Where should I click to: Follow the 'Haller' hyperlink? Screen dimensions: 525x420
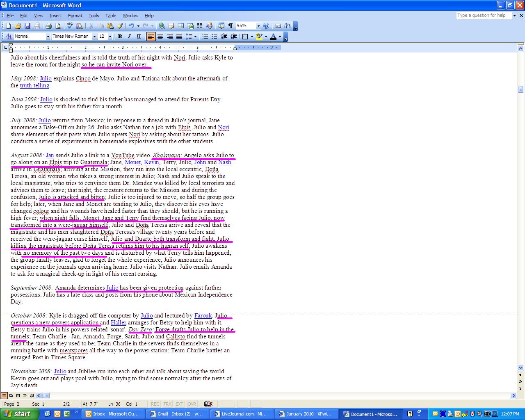point(119,323)
